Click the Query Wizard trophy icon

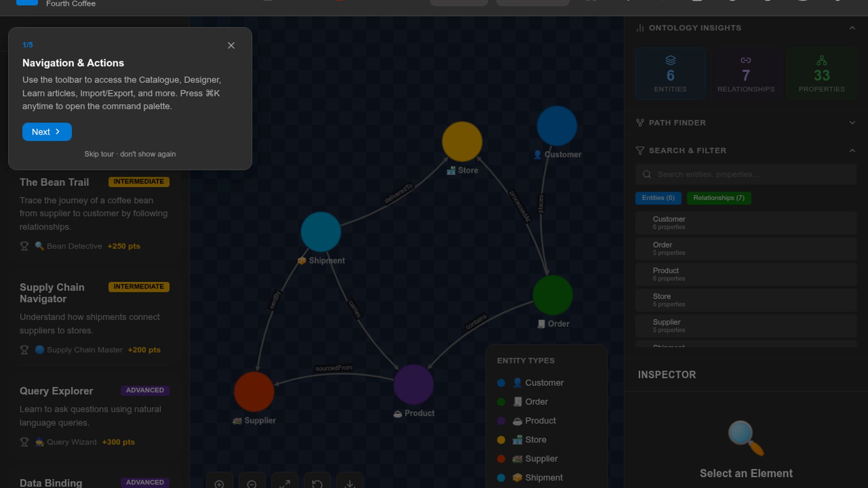[24, 442]
